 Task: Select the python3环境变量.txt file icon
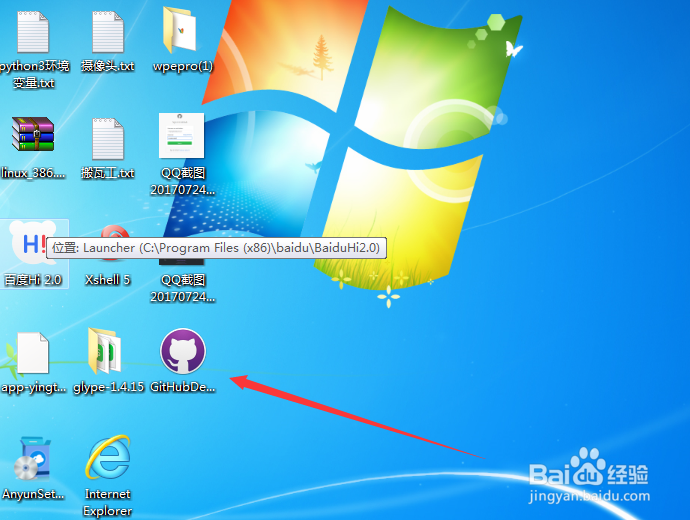coord(33,32)
